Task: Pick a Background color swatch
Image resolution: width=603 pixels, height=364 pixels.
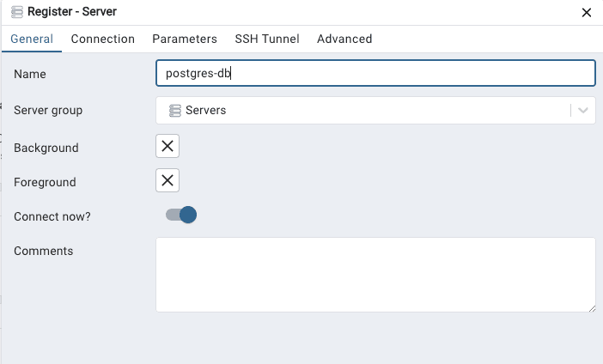Action: point(167,146)
